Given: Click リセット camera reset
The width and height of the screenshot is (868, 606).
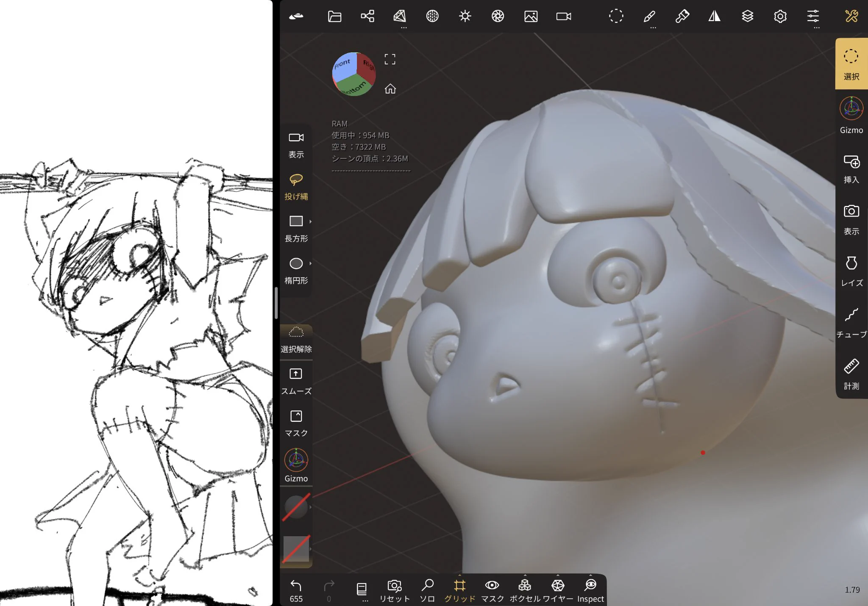Looking at the screenshot, I should pos(395,591).
